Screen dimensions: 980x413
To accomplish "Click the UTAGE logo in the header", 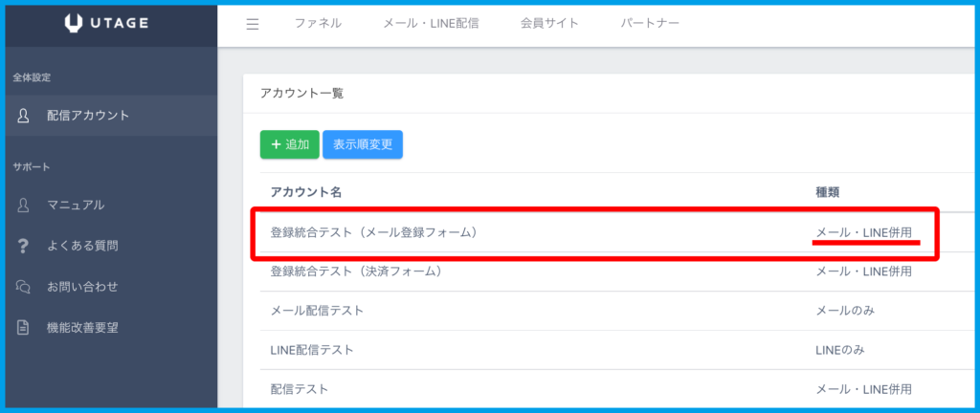I will (107, 24).
